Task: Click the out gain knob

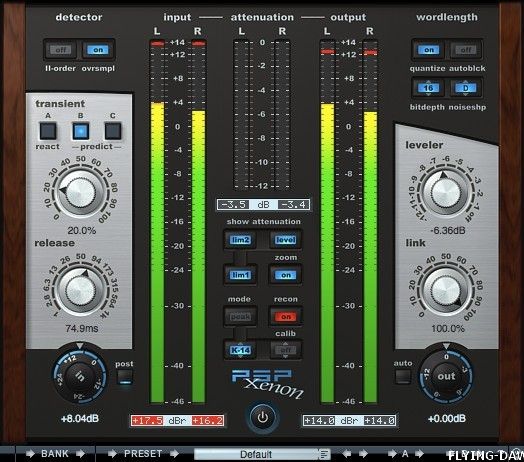Action: point(446,376)
